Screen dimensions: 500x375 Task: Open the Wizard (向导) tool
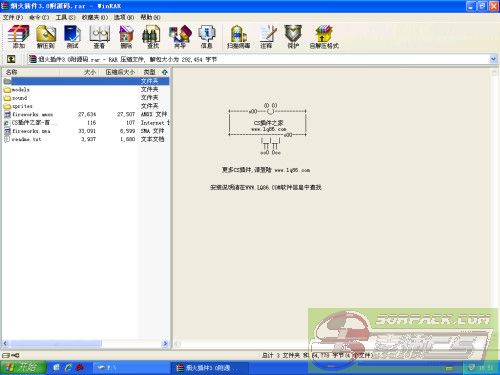tap(180, 37)
